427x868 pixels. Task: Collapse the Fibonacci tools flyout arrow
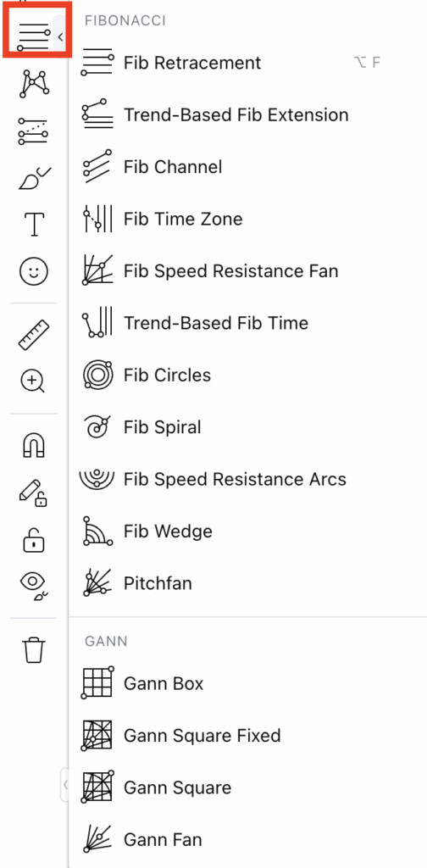point(60,37)
